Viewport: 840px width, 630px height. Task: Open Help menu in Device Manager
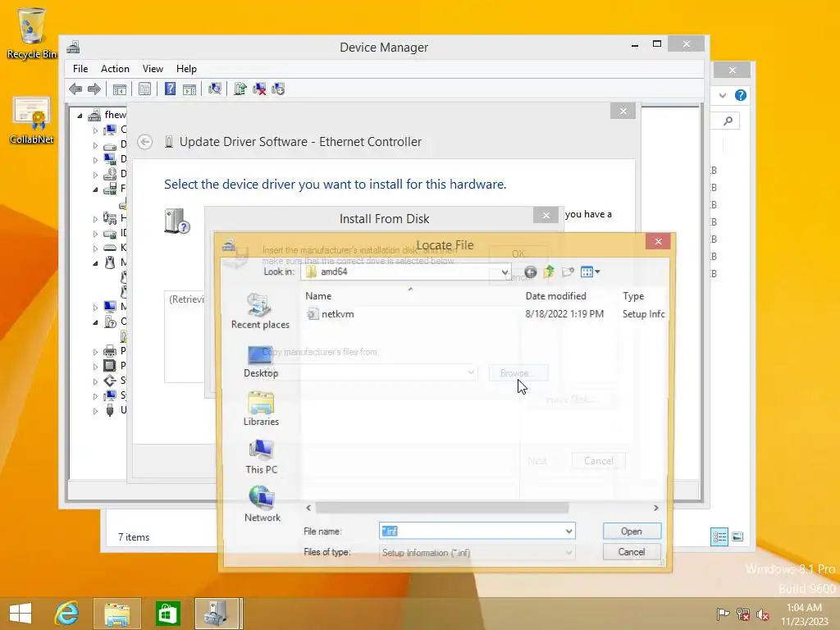(x=186, y=69)
